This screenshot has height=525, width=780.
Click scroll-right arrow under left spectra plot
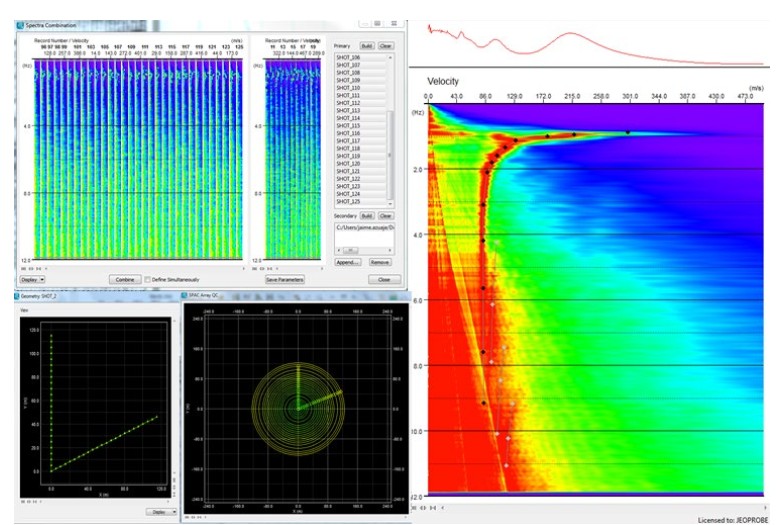[243, 269]
